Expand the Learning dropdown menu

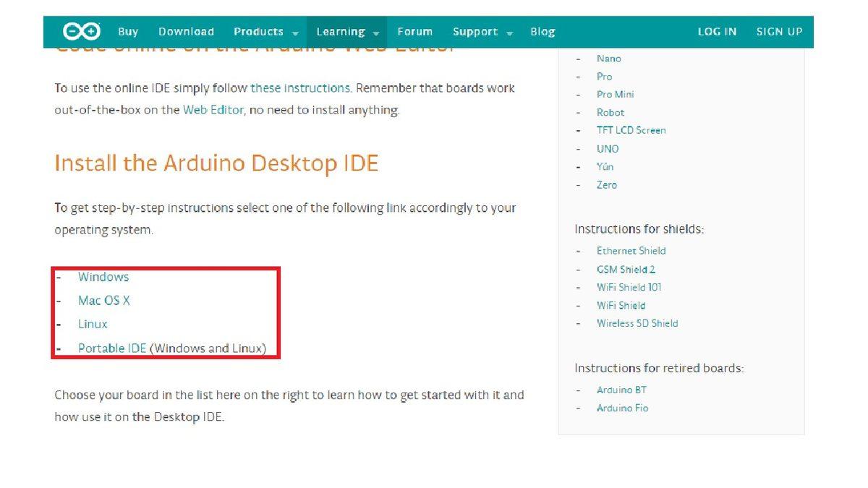340,31
